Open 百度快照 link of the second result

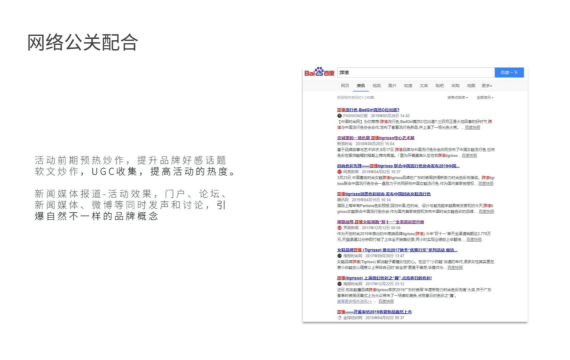point(469,155)
